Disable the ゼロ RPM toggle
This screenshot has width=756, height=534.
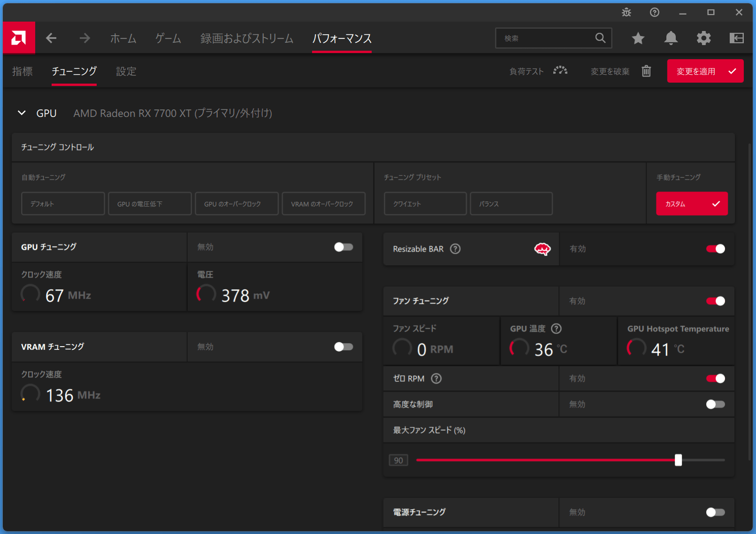716,379
